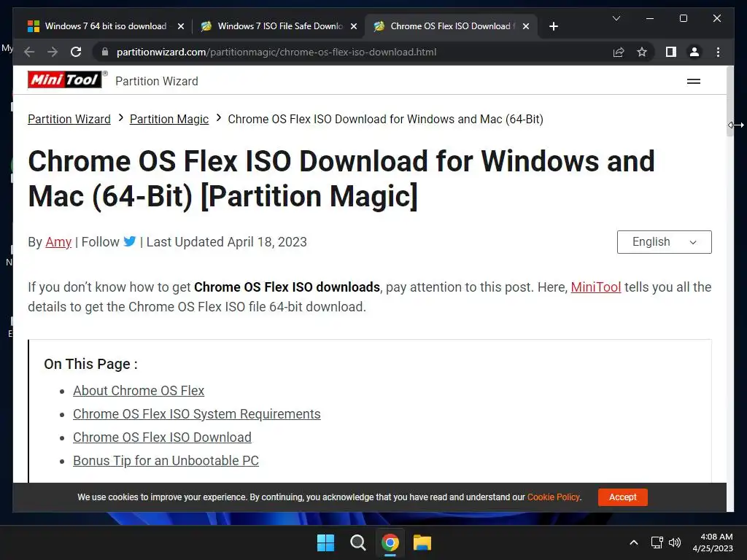The image size is (747, 560).
Task: Click the page vertical scrollbar thumb
Action: pos(729,101)
